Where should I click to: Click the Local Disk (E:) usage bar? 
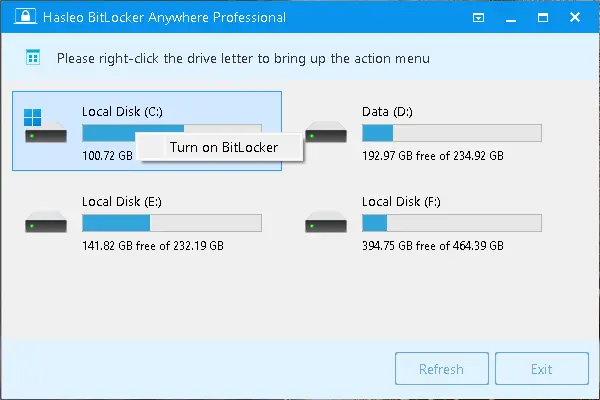click(171, 222)
